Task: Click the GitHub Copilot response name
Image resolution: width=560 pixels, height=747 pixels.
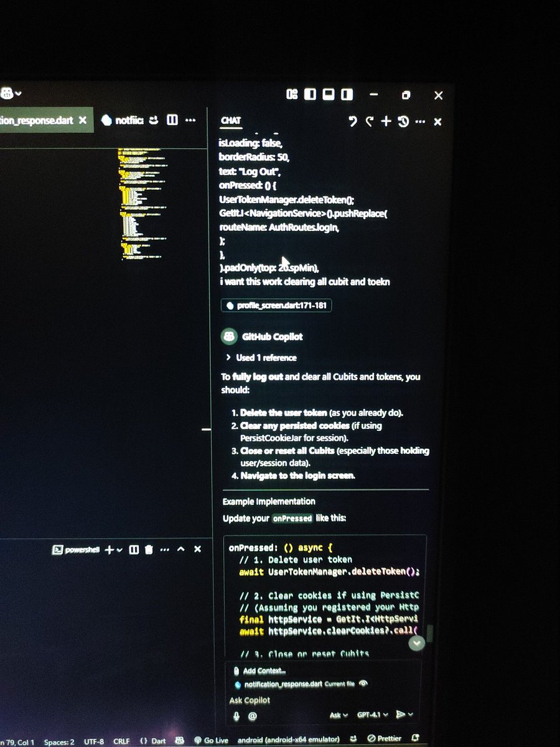Action: point(273,337)
